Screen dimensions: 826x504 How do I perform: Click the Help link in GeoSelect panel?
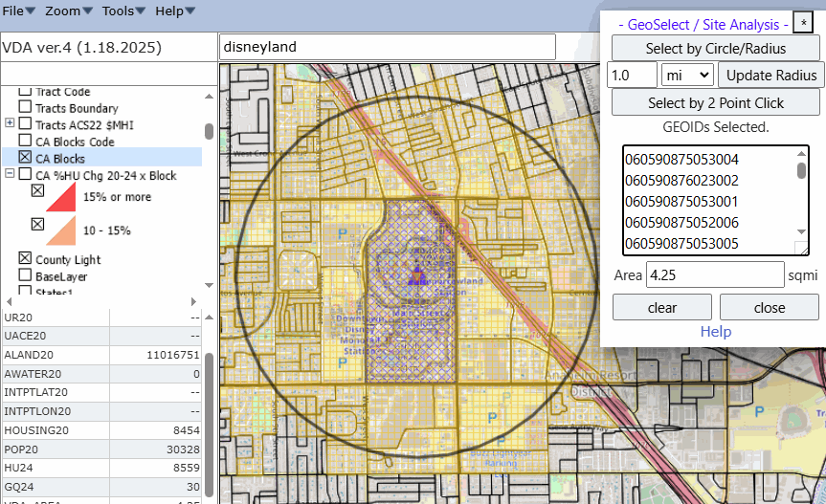point(715,332)
